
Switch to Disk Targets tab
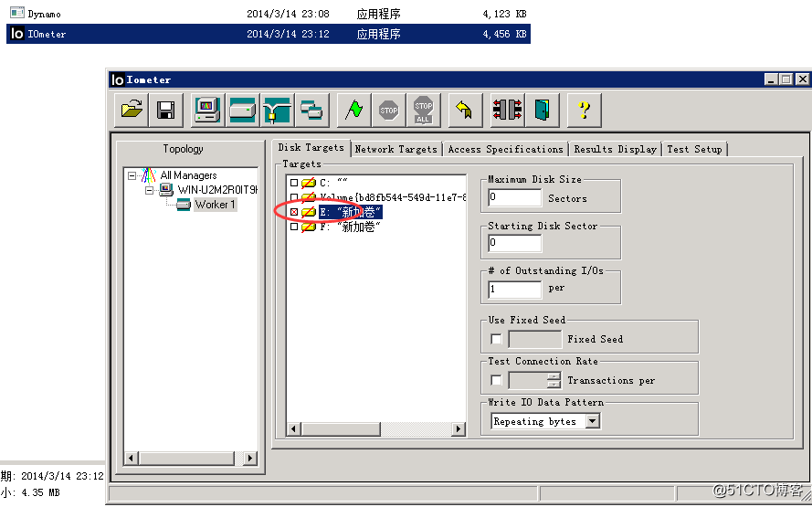(x=311, y=148)
